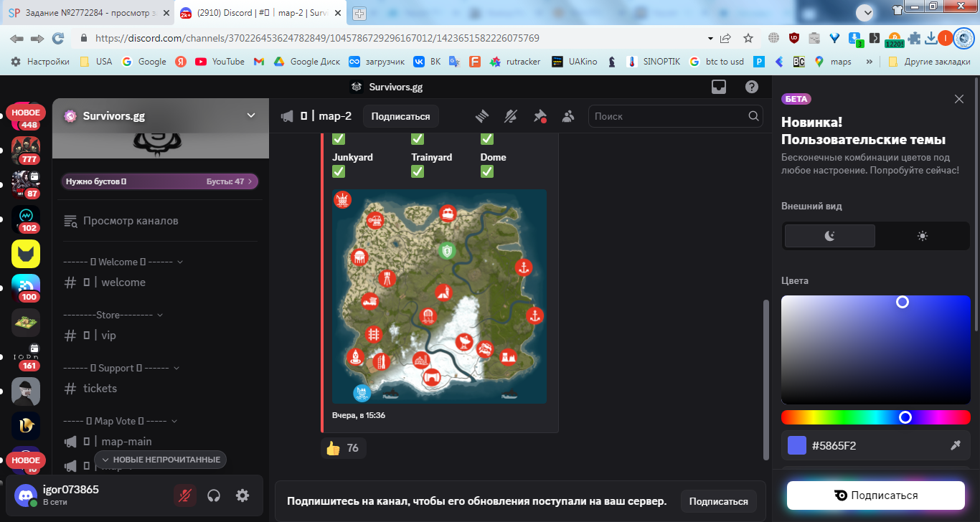The image size is (980, 522).
Task: Open the masked man avatar server
Action: point(26,391)
